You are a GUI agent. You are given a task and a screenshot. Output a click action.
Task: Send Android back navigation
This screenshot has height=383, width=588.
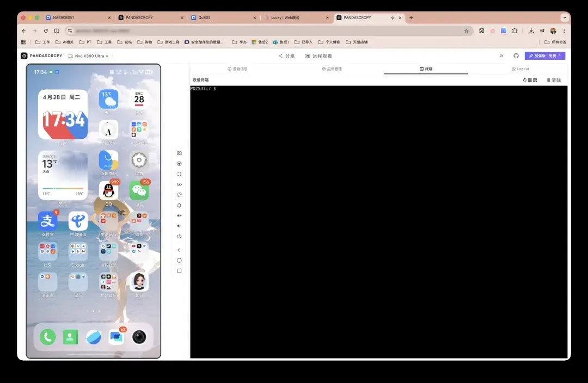tap(179, 250)
